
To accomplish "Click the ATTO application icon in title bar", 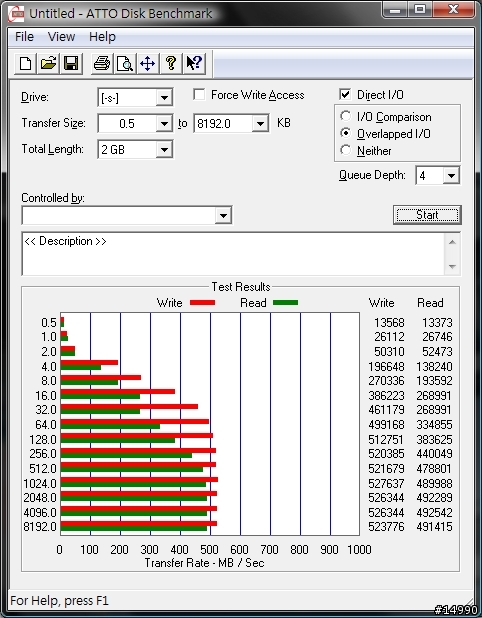I will pyautogui.click(x=17, y=14).
